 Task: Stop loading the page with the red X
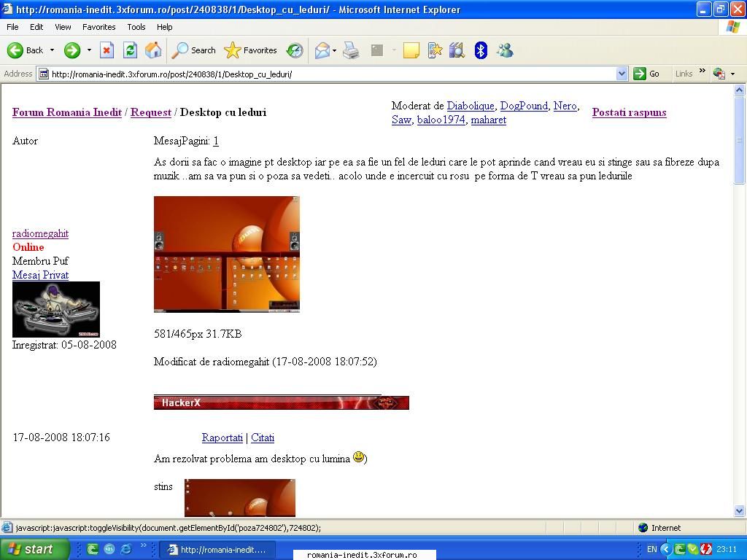tap(107, 50)
